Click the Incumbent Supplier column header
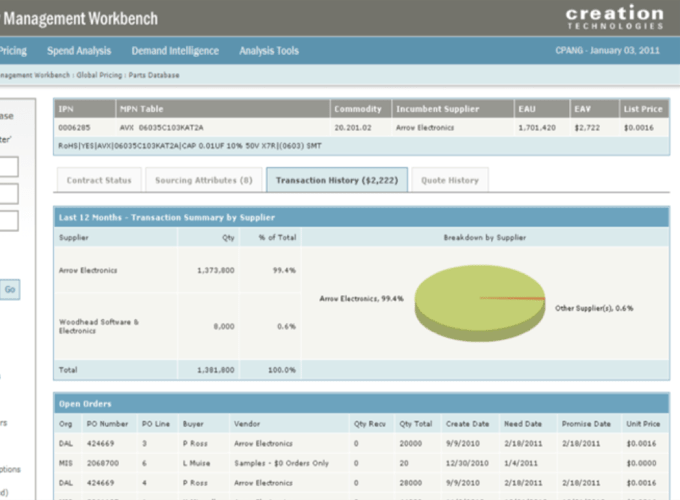680x500 pixels. (x=437, y=108)
